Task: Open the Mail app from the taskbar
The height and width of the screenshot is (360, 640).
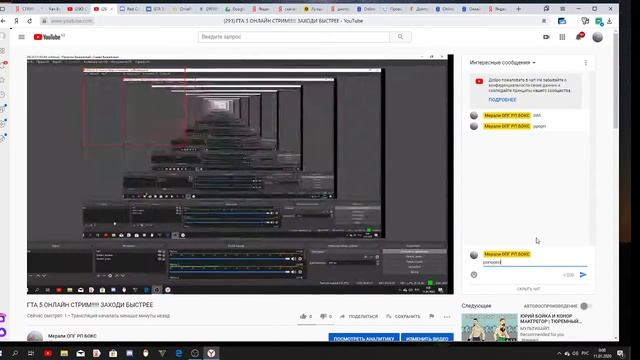Action: tap(80, 353)
